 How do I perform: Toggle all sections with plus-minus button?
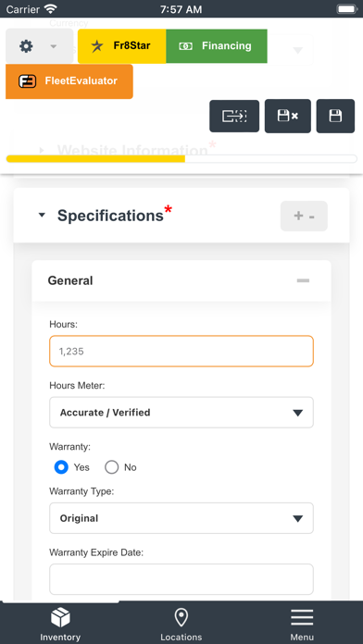(304, 216)
